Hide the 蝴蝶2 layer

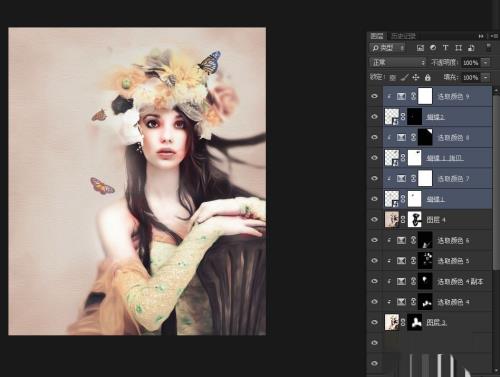tap(374, 117)
